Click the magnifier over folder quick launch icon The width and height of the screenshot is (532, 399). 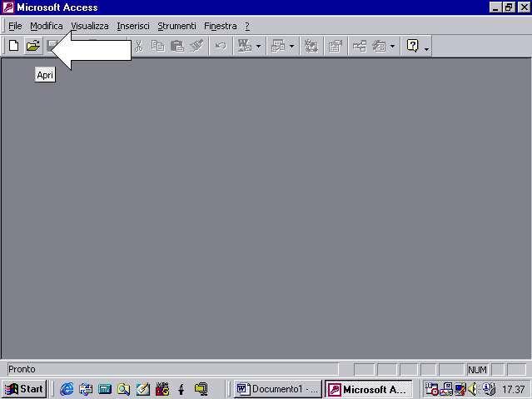pos(123,389)
